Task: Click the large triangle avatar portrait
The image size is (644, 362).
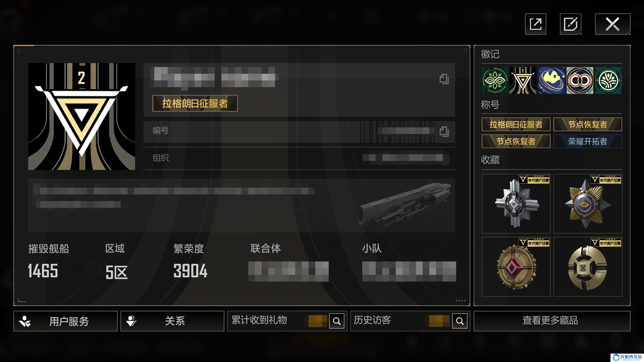Action: (82, 116)
